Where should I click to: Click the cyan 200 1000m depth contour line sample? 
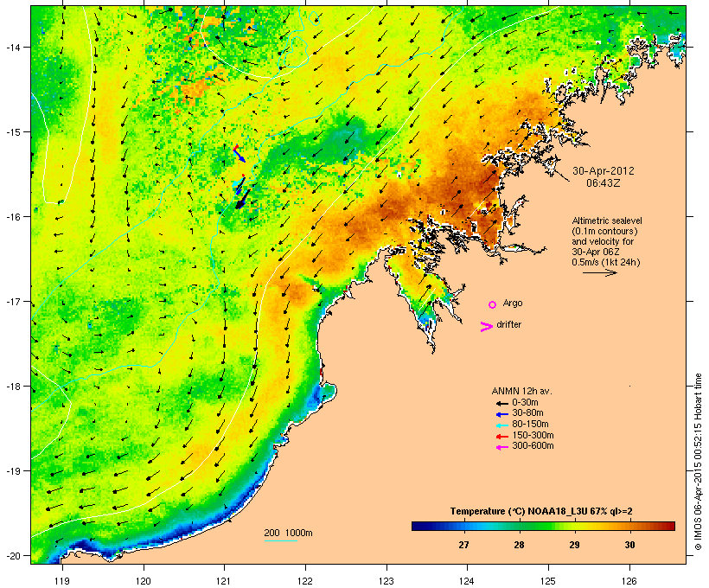[280, 540]
